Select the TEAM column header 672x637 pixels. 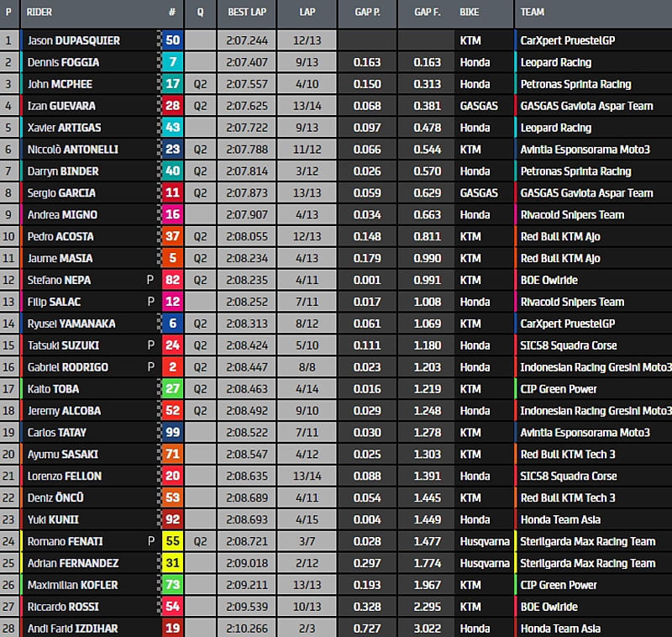pos(533,13)
